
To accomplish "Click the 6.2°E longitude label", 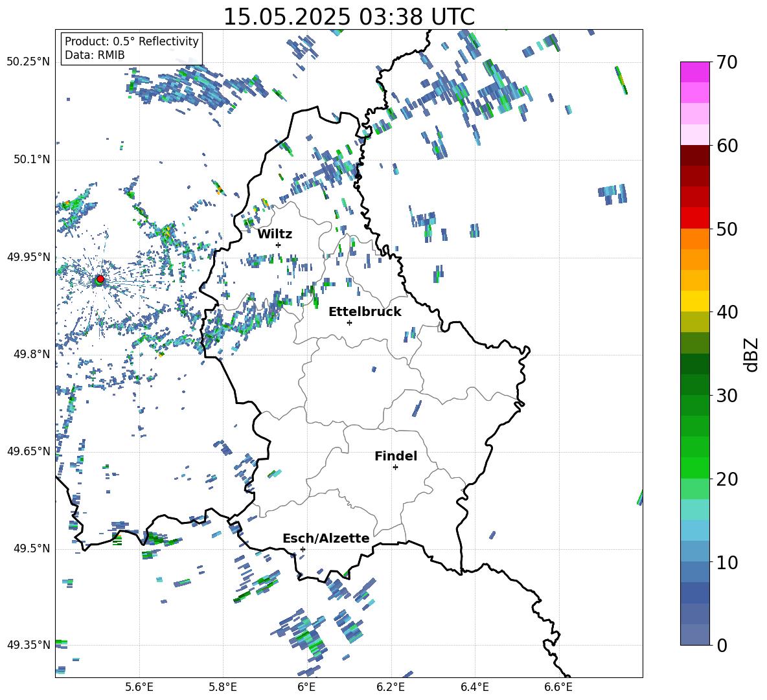I will (391, 687).
